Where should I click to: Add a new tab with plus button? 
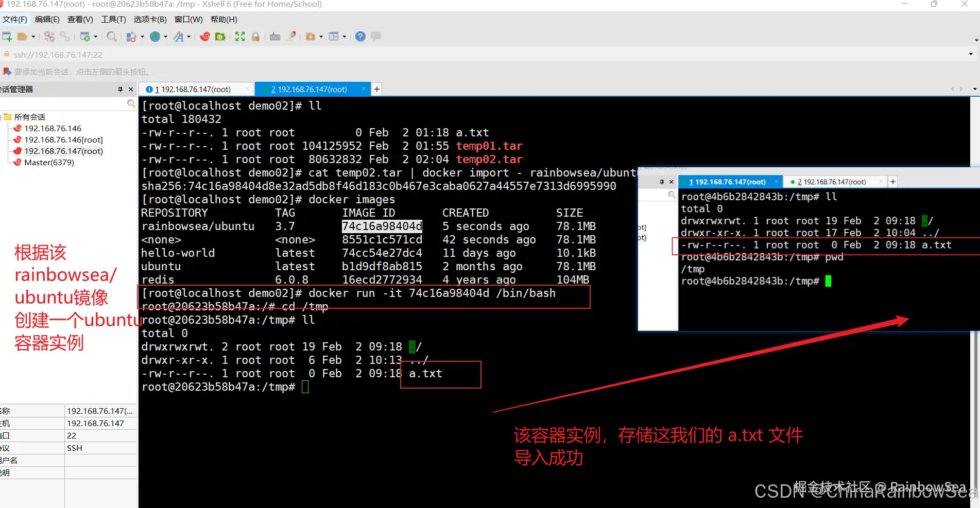pos(377,89)
